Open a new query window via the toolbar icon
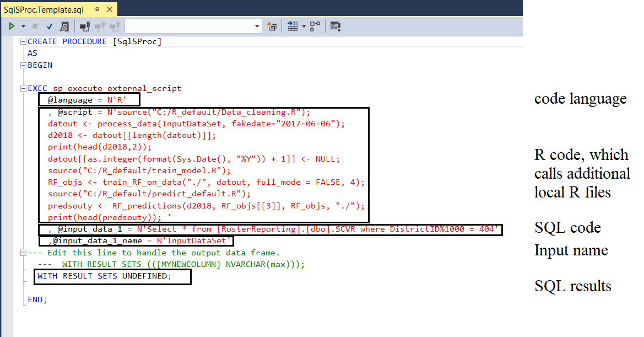The image size is (644, 337). point(272,26)
